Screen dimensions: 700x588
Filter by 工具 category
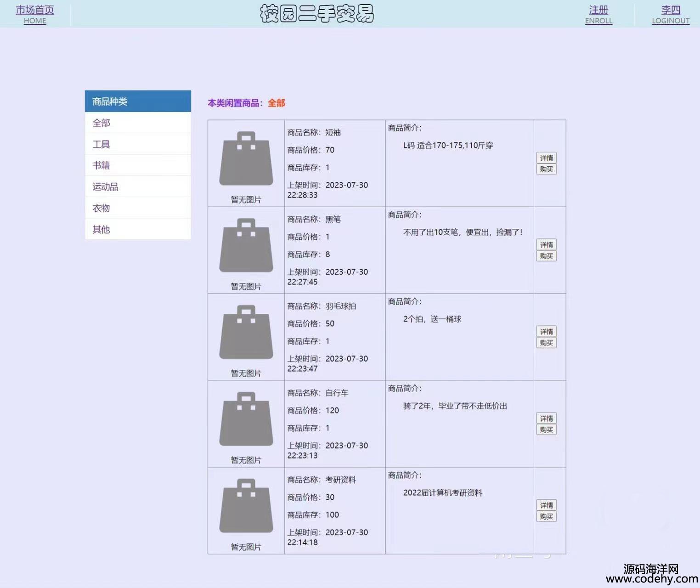coord(102,144)
